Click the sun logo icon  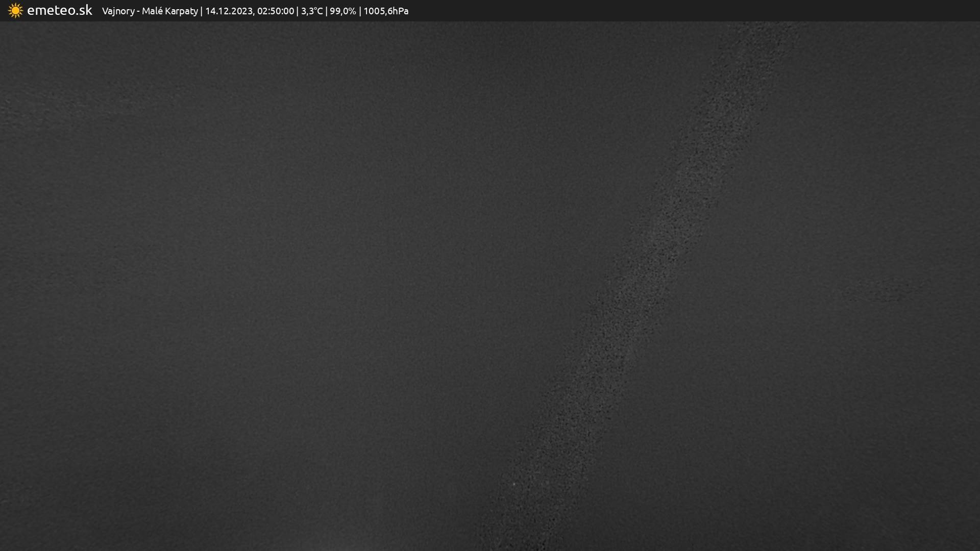point(15,10)
